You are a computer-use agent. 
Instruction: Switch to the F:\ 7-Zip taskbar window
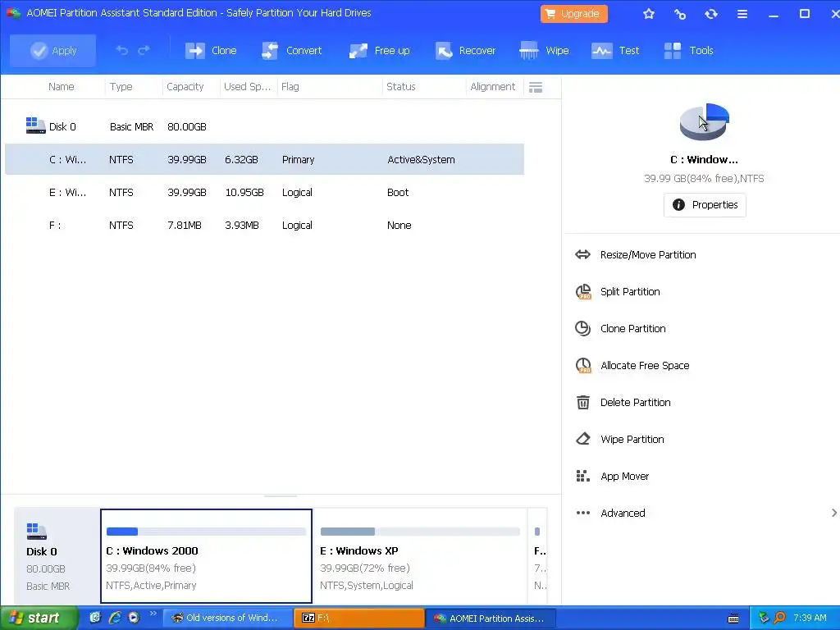coord(359,618)
